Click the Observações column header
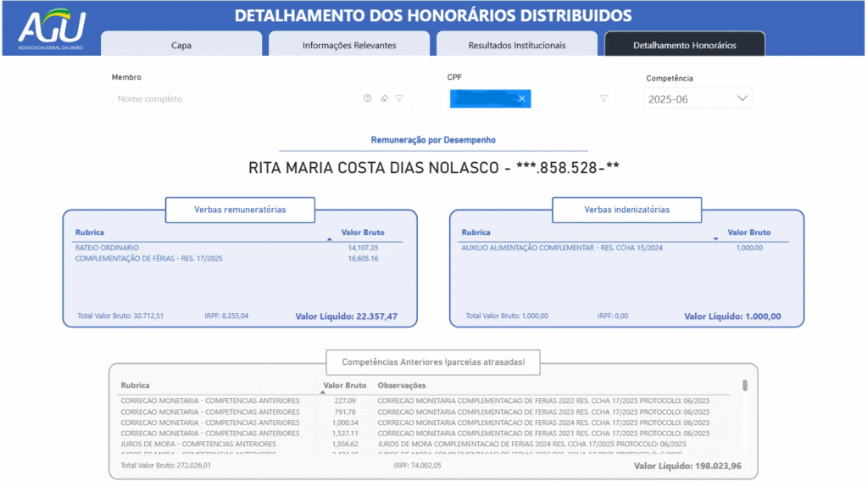Screen dimensions: 868x487 click(402, 385)
